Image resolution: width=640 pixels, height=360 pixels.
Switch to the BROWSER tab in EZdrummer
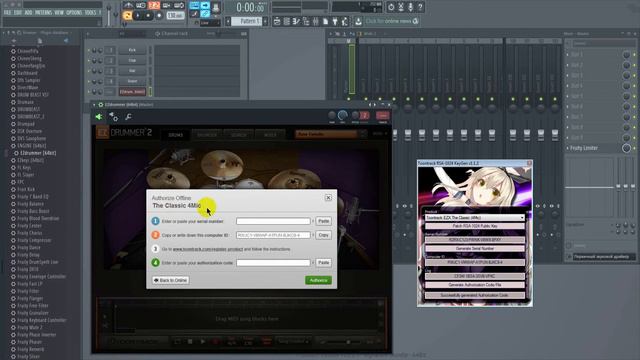click(x=207, y=135)
